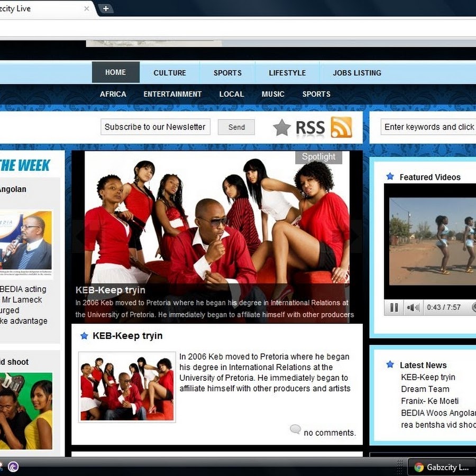476x476 pixels.
Task: Open the JOBS LISTING page
Action: [x=357, y=73]
